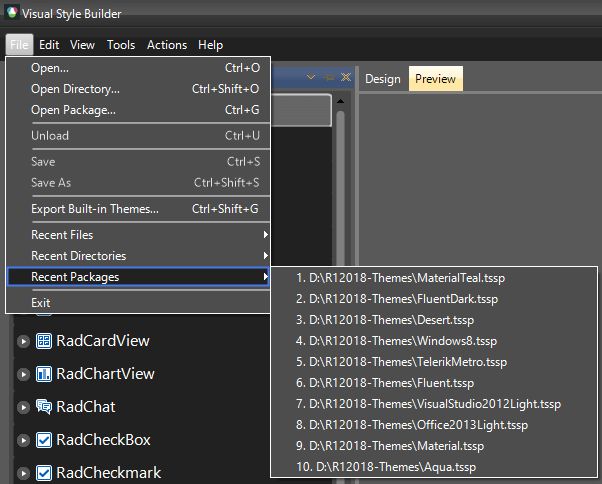This screenshot has width=602, height=484.
Task: Choose Open Package... menu entry
Action: pyautogui.click(x=139, y=110)
